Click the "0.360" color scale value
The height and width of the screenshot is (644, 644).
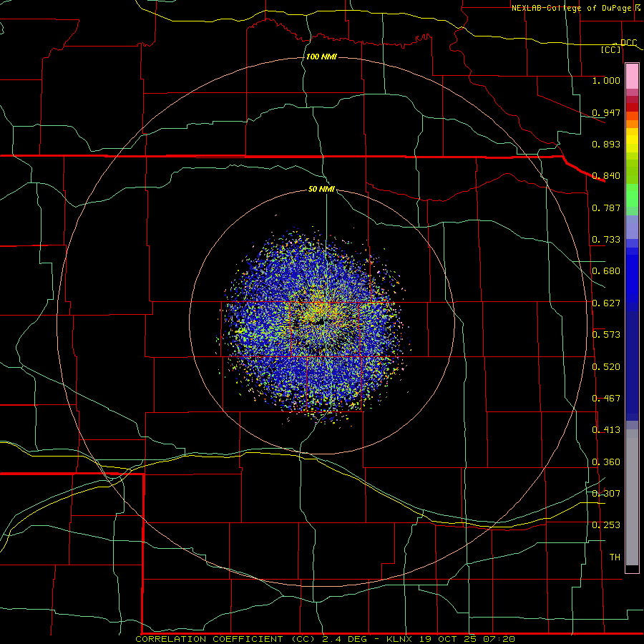[606, 462]
